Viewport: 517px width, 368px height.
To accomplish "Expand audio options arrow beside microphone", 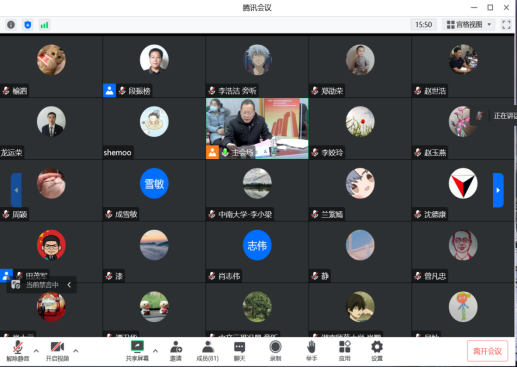I will tap(36, 351).
